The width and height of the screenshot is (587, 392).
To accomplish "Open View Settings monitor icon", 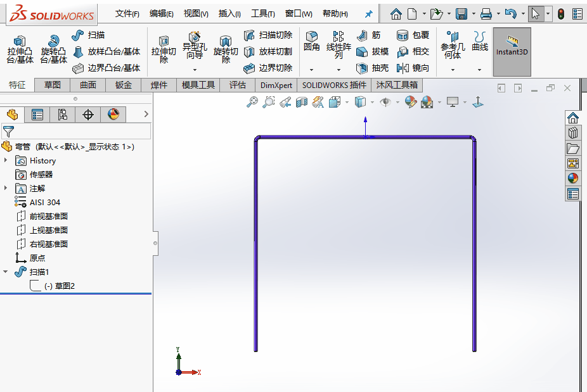I will [x=453, y=102].
